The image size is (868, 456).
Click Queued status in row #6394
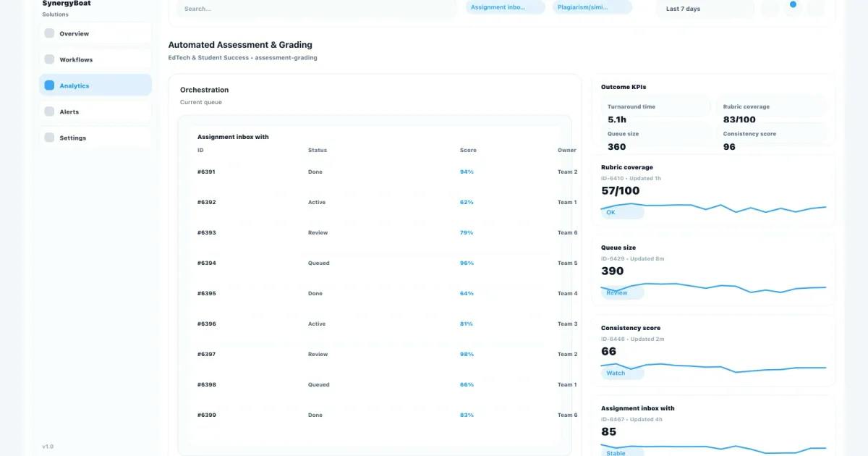pyautogui.click(x=318, y=263)
